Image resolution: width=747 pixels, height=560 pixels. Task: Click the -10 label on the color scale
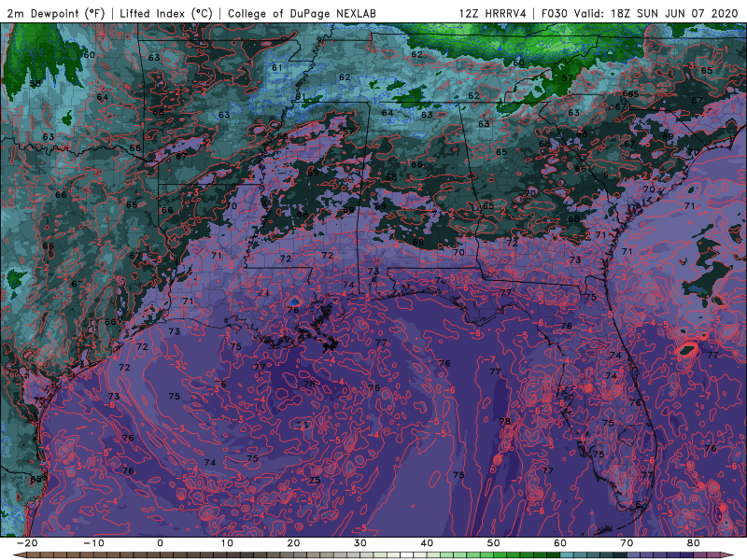93,543
